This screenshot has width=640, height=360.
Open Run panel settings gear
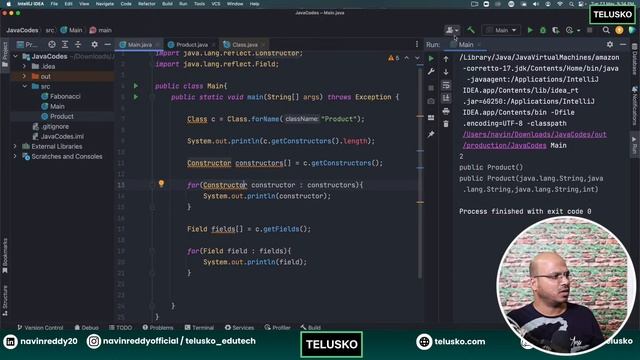tap(610, 44)
